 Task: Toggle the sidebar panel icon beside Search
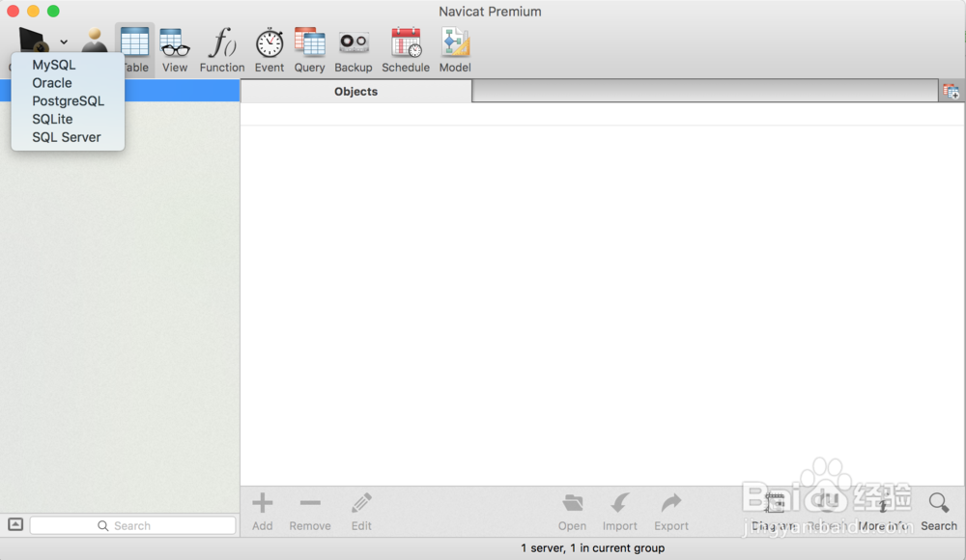(x=15, y=525)
